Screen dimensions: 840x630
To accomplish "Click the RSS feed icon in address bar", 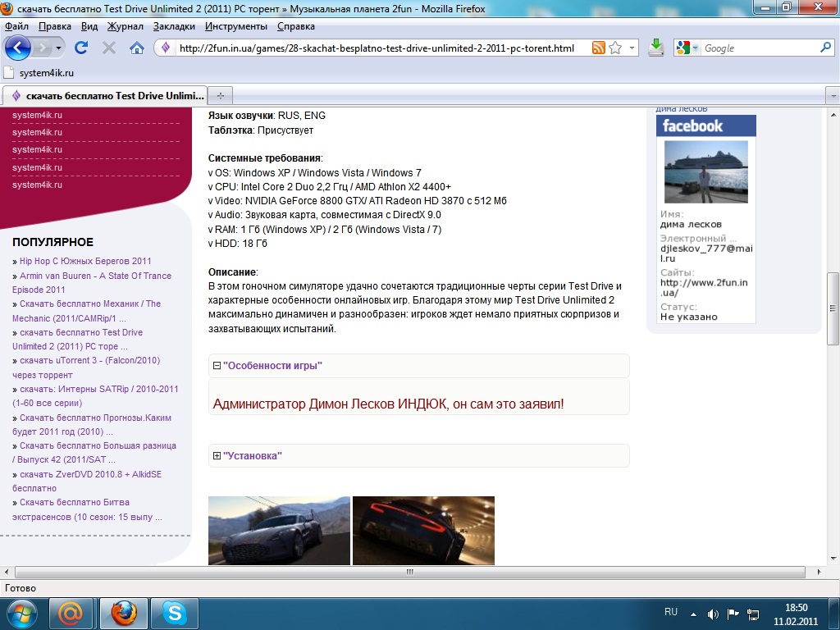I will tap(598, 48).
